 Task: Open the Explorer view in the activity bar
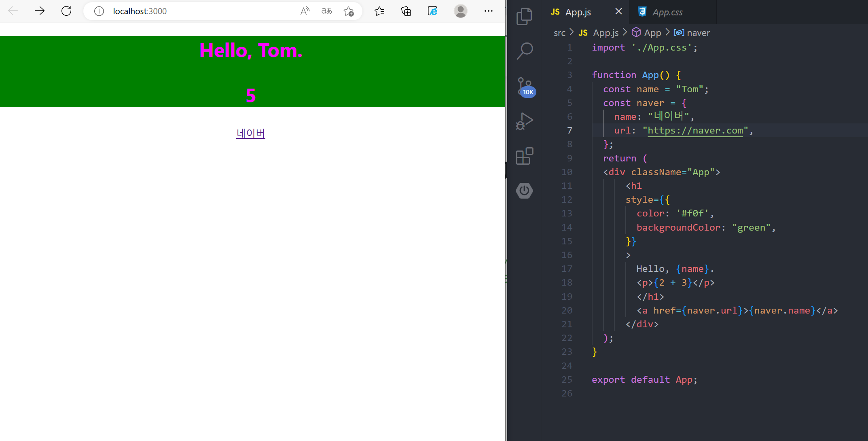[525, 17]
